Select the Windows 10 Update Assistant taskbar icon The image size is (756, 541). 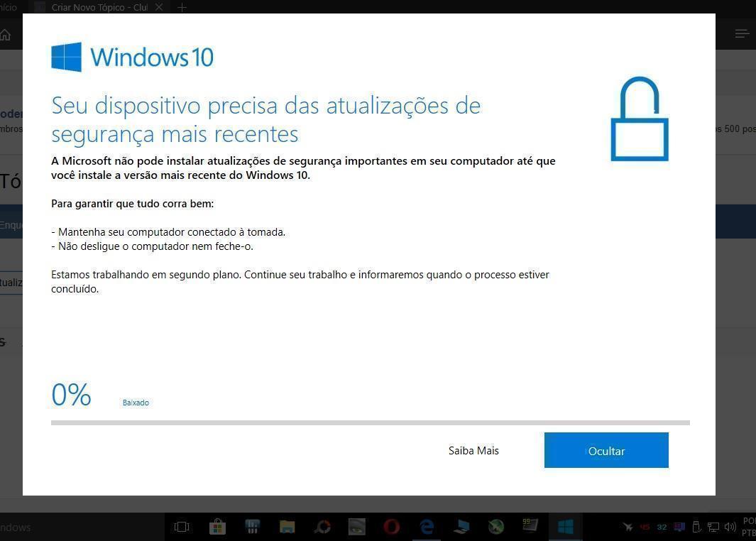tap(565, 527)
